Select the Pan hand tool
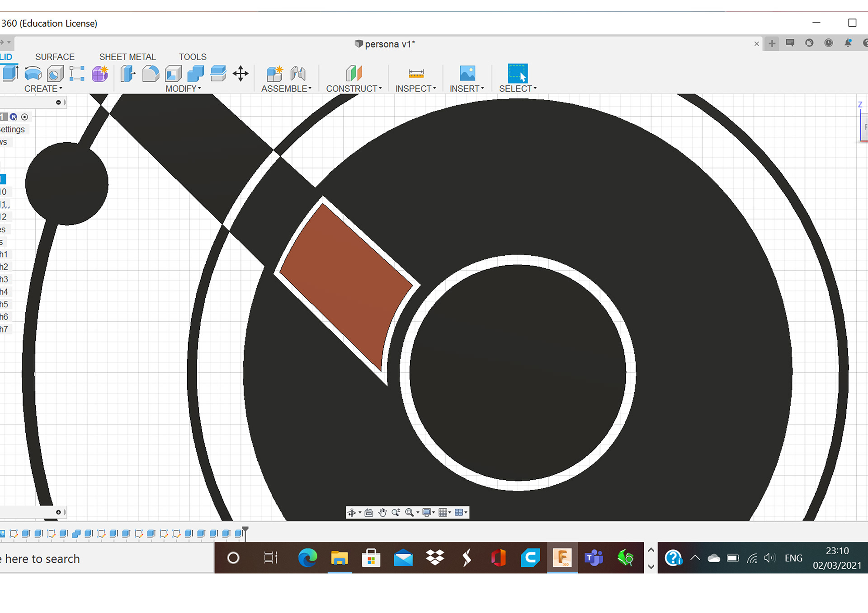Screen dimensions: 868x613 click(x=382, y=512)
